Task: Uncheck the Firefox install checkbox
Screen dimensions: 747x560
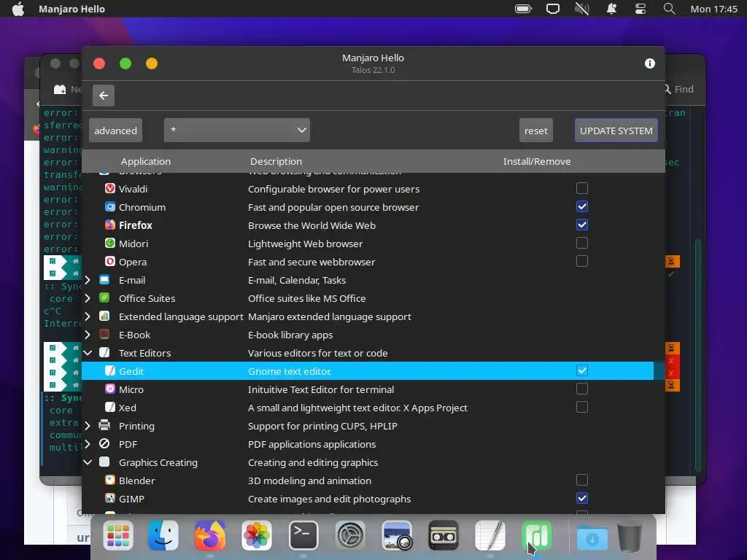Action: point(581,225)
